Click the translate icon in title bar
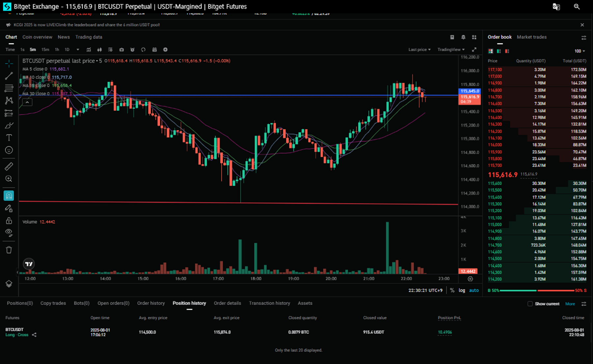Screen dimensions: 593x364 coord(556,7)
